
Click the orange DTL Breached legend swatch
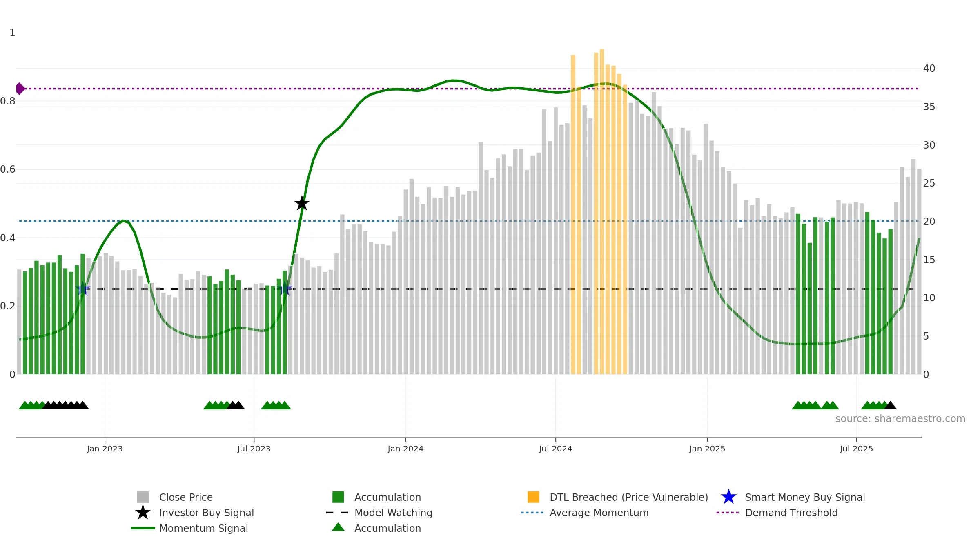pyautogui.click(x=533, y=497)
